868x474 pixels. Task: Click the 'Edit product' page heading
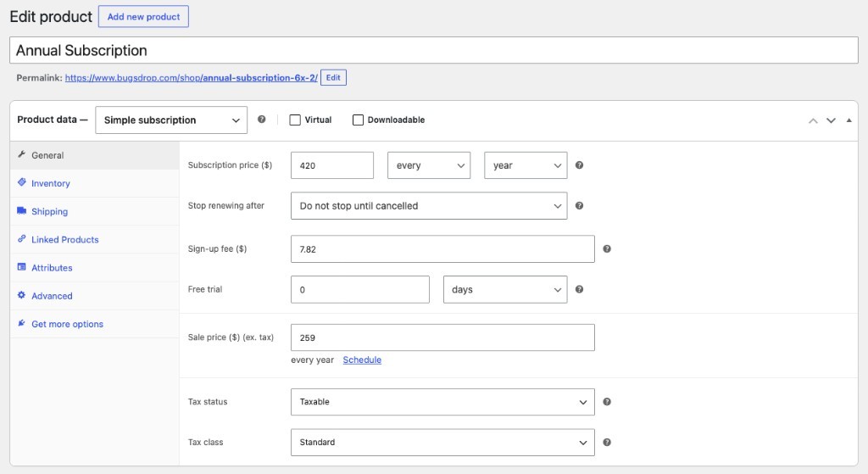(x=51, y=17)
